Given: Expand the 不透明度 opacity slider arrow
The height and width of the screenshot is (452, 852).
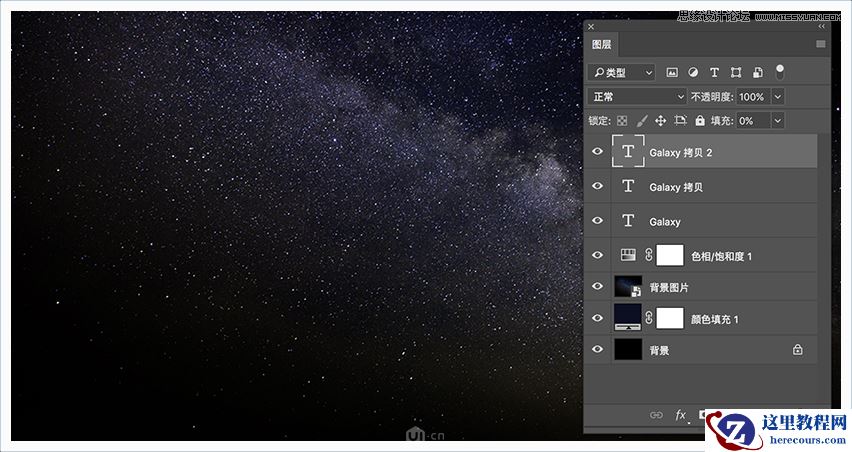Looking at the screenshot, I should [x=778, y=97].
